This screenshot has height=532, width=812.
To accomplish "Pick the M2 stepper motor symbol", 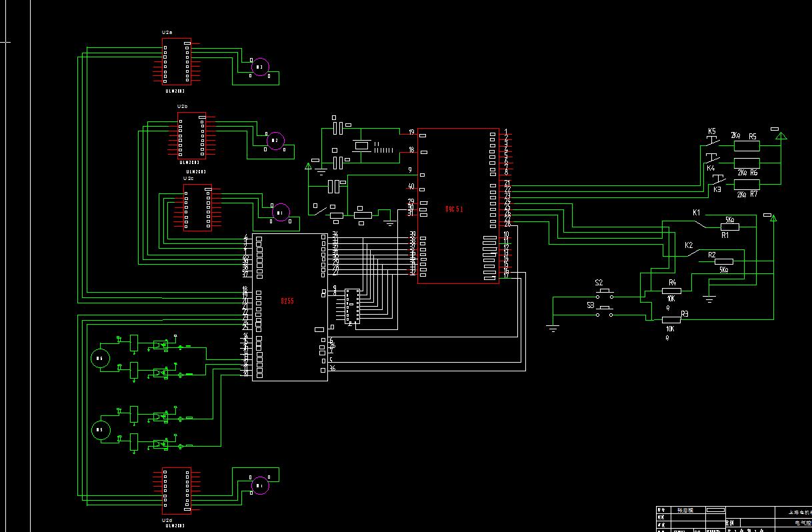I will click(275, 141).
